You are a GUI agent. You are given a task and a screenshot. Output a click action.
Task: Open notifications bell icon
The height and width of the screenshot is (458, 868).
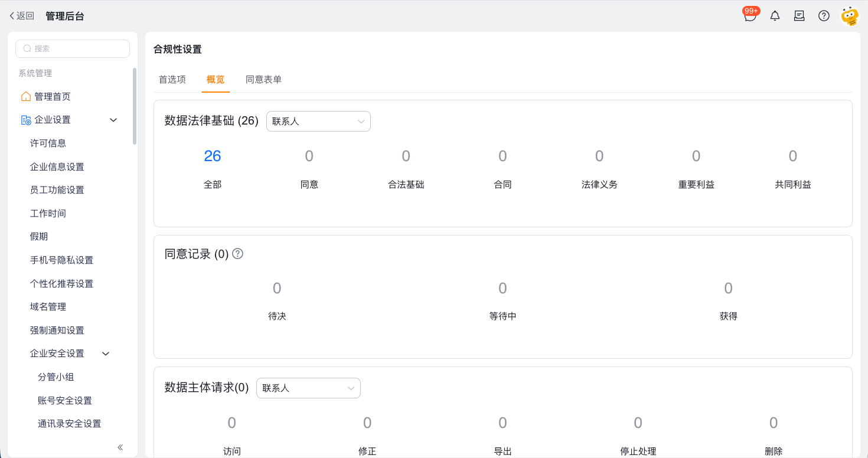pyautogui.click(x=775, y=16)
